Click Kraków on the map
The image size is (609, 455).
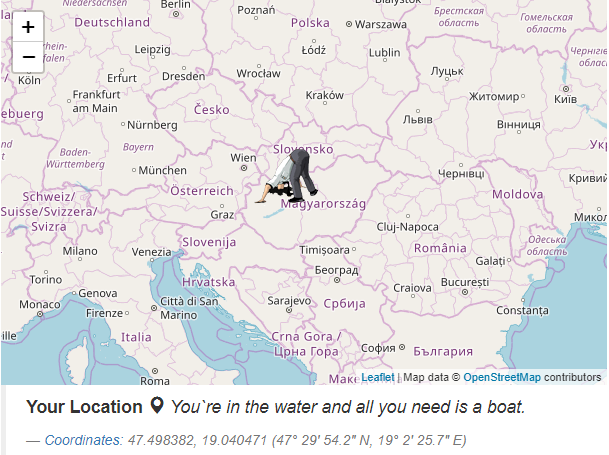pyautogui.click(x=324, y=95)
